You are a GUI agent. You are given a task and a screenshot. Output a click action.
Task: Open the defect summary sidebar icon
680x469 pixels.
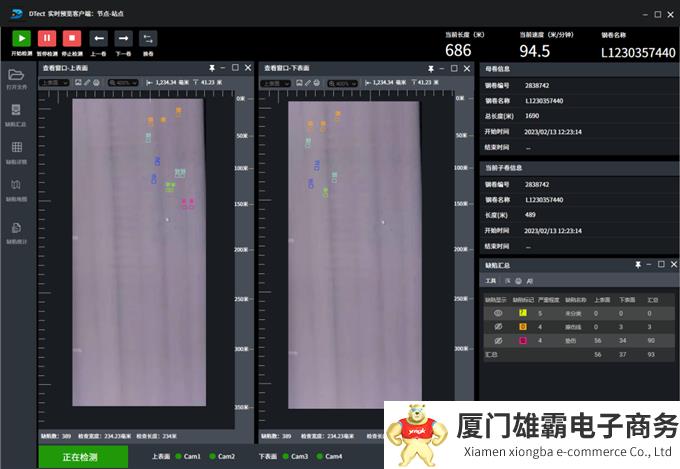(16, 110)
